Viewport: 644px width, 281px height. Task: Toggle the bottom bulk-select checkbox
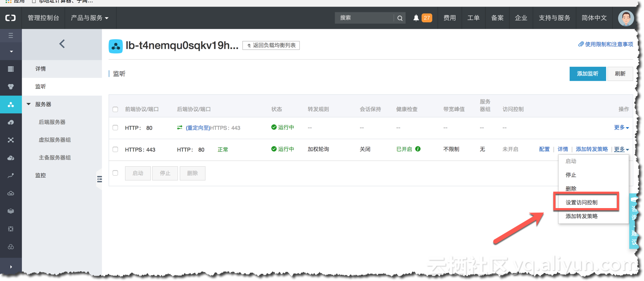point(115,173)
